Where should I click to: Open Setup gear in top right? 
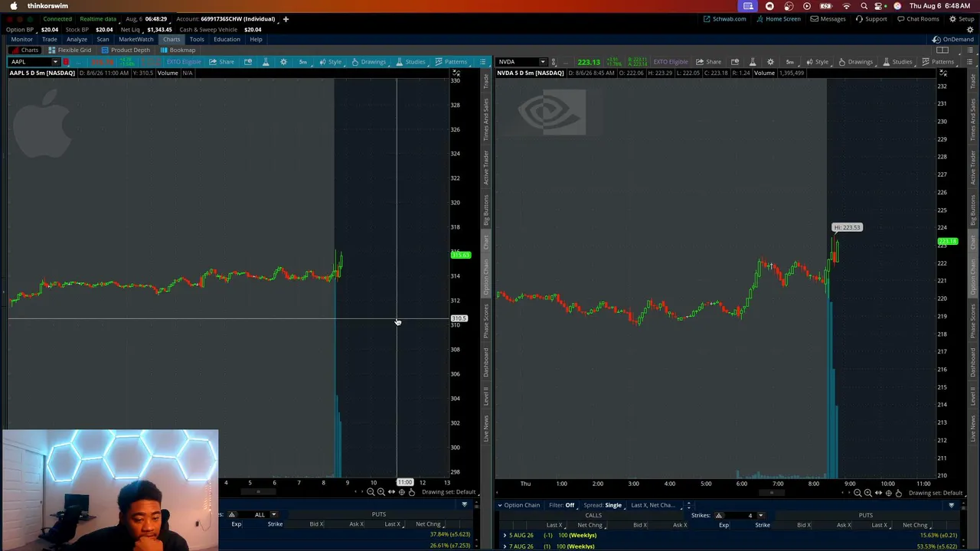[x=962, y=18]
